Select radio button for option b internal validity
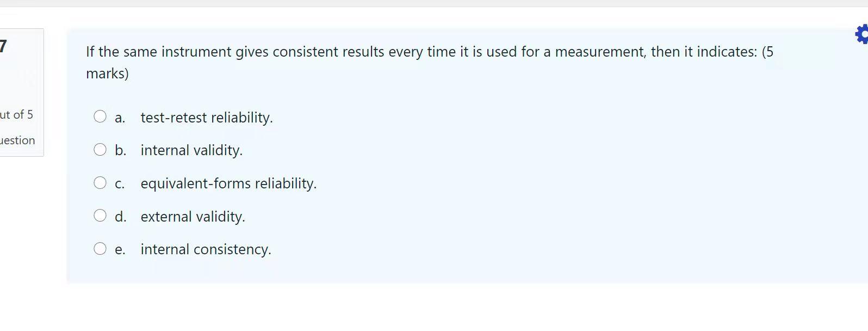Image resolution: width=868 pixels, height=331 pixels. [x=100, y=149]
